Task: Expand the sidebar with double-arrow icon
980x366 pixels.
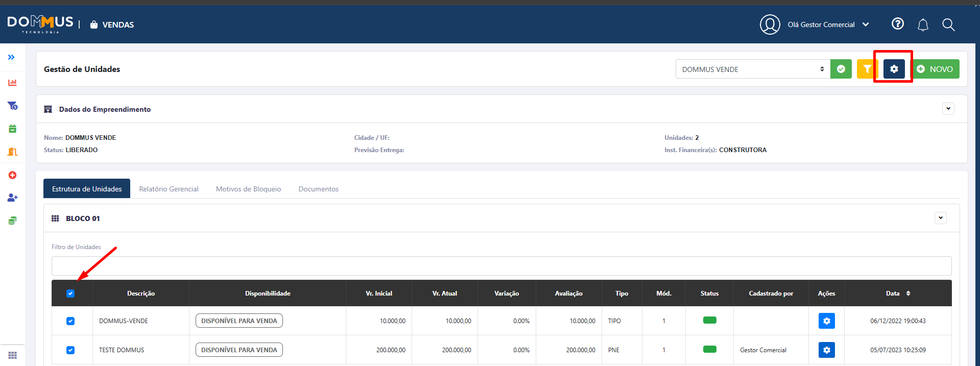Action: [11, 57]
